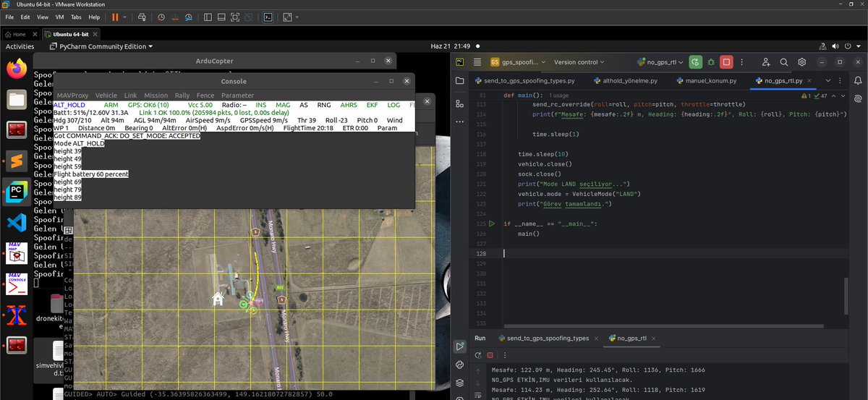
Task: Expand the no_gps_rtl run configuration dropdown
Action: click(661, 62)
